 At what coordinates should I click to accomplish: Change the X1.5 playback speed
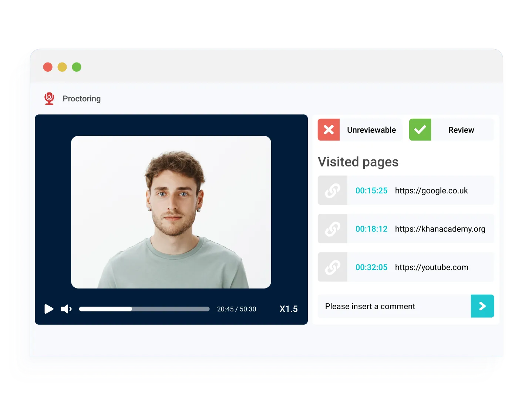(x=289, y=308)
